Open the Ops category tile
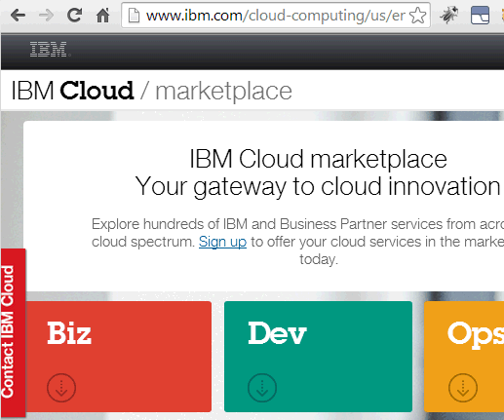 (464, 357)
